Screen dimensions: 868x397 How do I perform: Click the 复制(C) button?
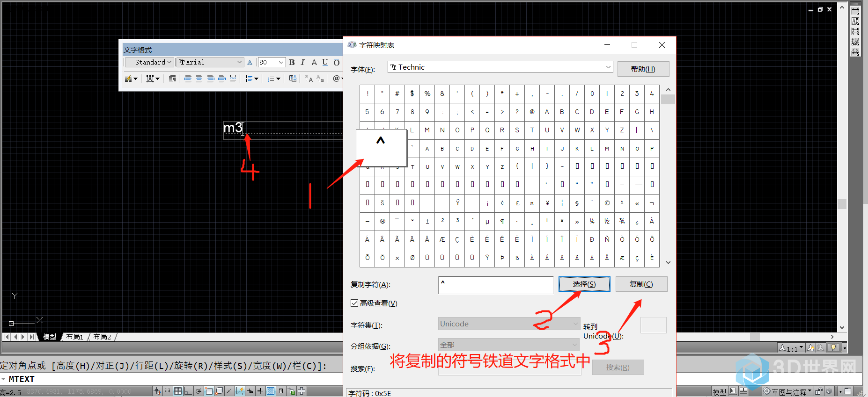[641, 284]
